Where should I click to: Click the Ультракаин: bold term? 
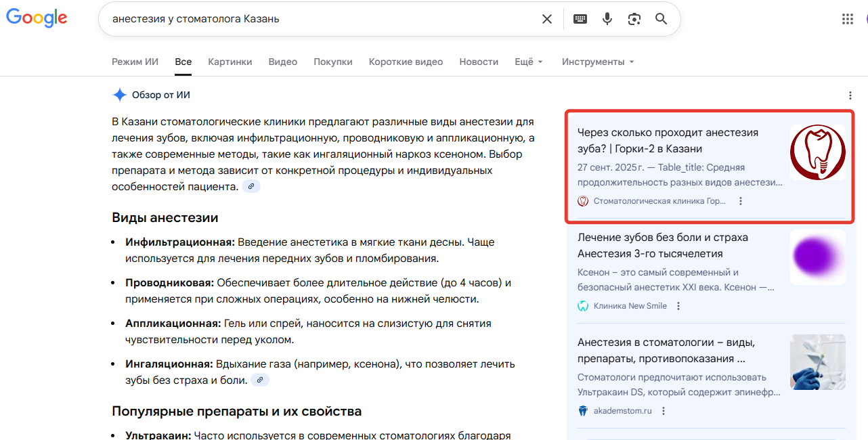click(x=158, y=436)
